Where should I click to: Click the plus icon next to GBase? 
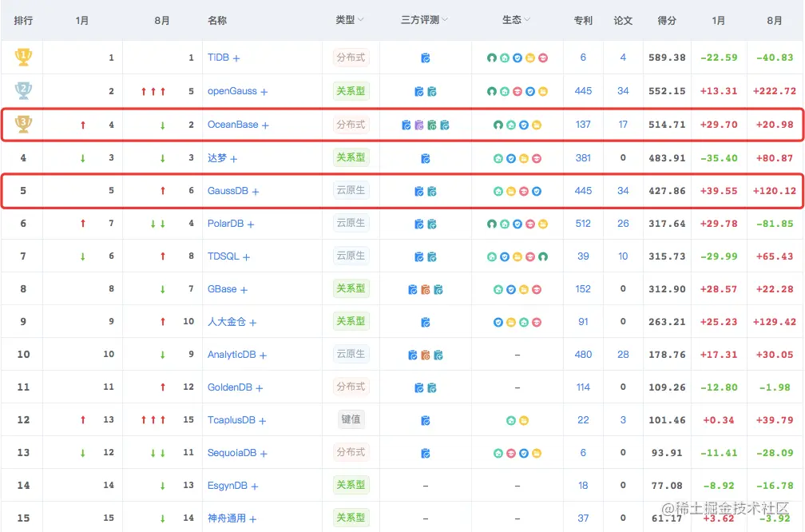[x=244, y=290]
